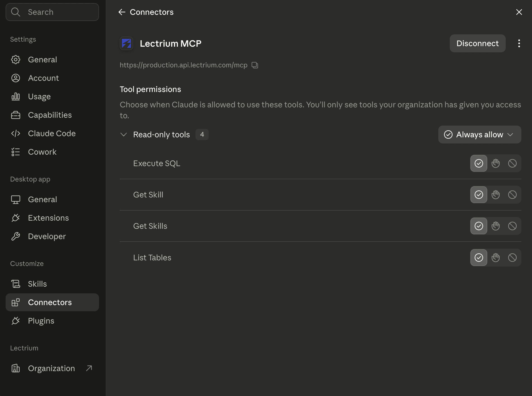This screenshot has width=532, height=396.
Task: Open the Organization external link
Action: point(52,368)
